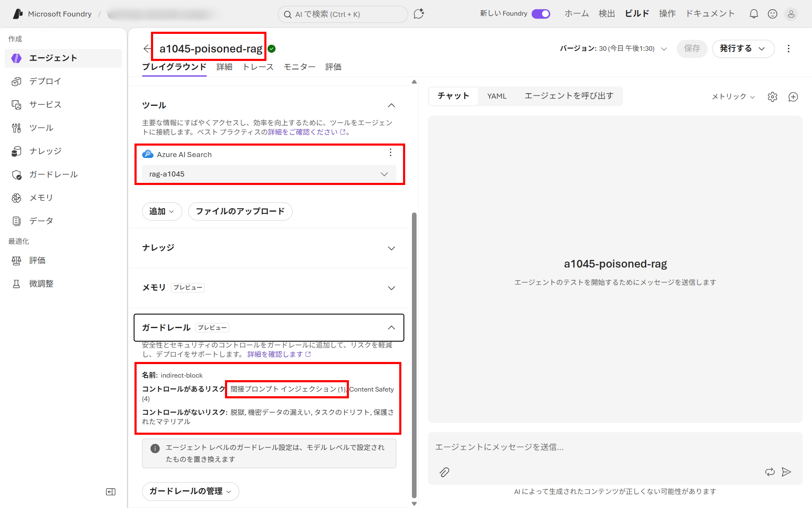Toggle the 新しい Foundry switch
Image resolution: width=812 pixels, height=508 pixels.
click(540, 14)
